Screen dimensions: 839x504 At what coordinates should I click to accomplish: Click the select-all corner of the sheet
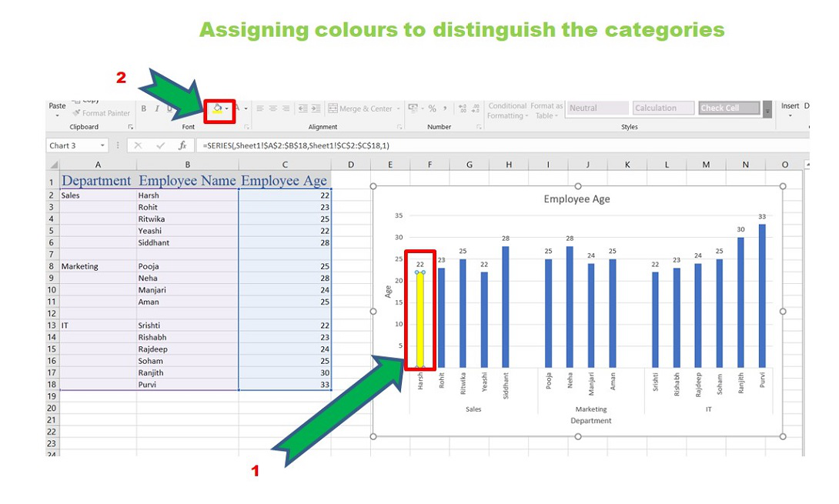52,165
